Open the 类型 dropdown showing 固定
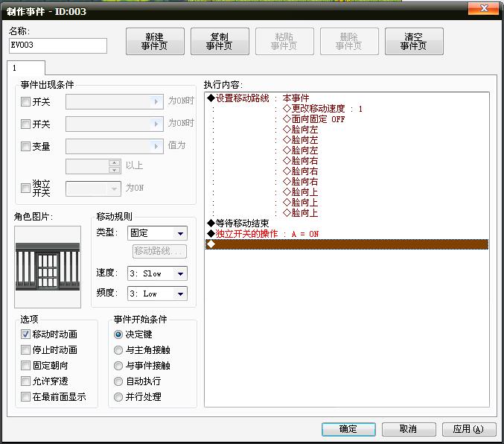The height and width of the screenshot is (444, 504). click(157, 233)
